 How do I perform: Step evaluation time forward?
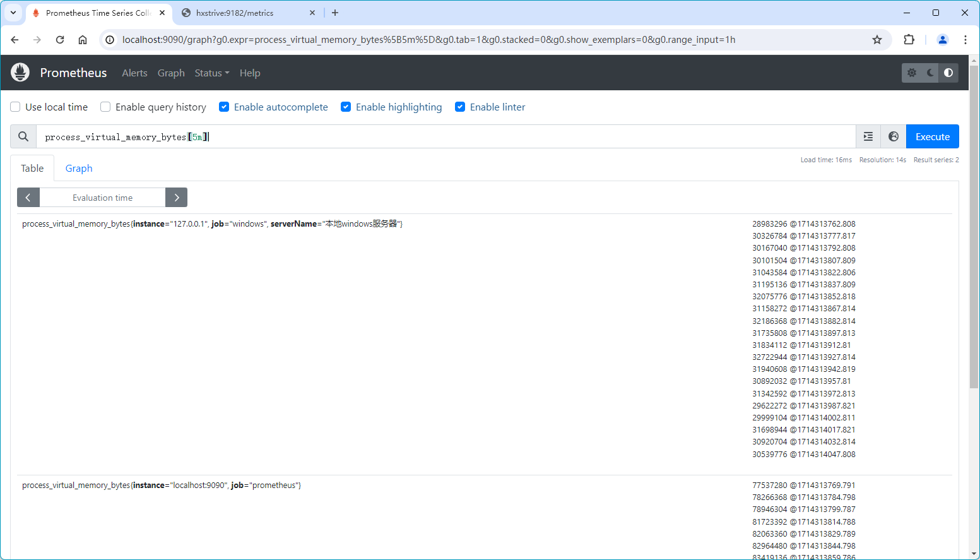[x=177, y=198]
